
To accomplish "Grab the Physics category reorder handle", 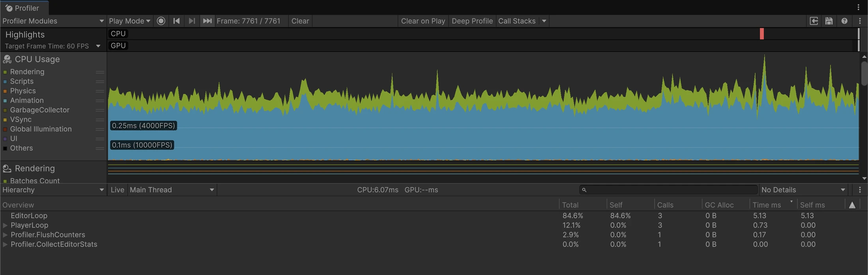I will [x=100, y=91].
